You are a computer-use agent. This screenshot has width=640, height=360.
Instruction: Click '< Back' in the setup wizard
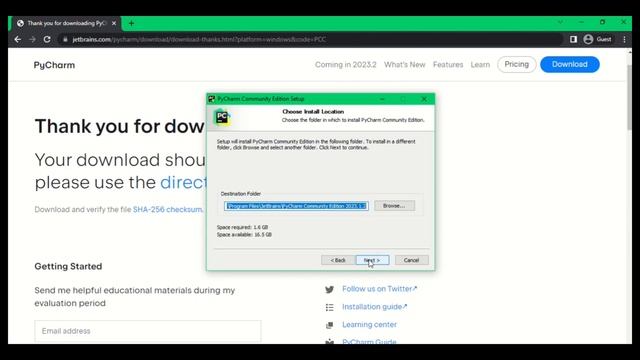(338, 260)
